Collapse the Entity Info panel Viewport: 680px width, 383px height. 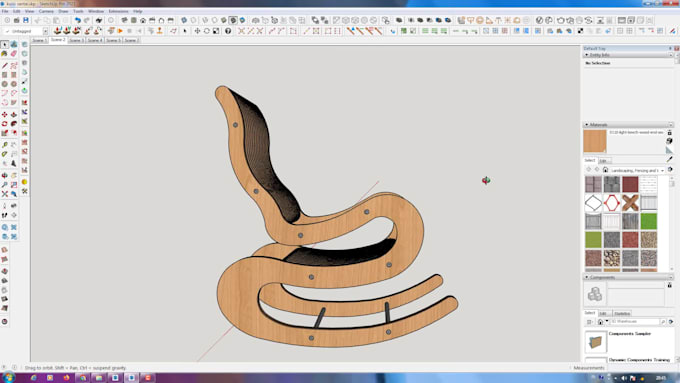click(587, 55)
